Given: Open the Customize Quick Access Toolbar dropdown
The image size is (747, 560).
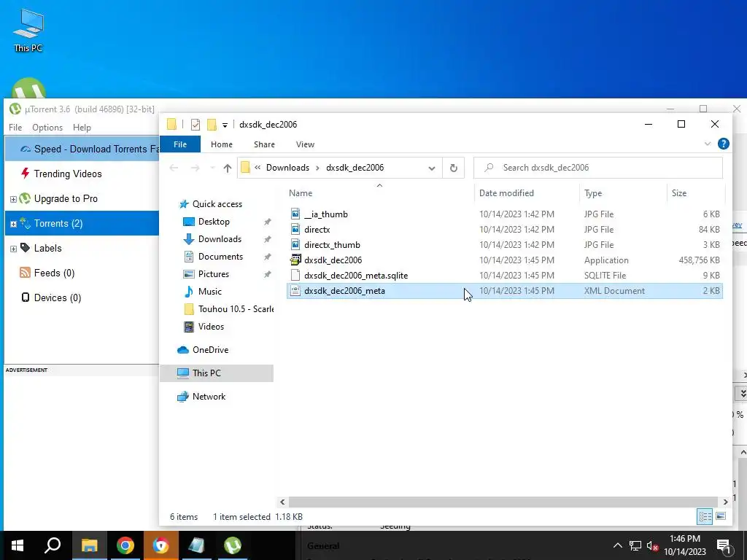Looking at the screenshot, I should [225, 125].
